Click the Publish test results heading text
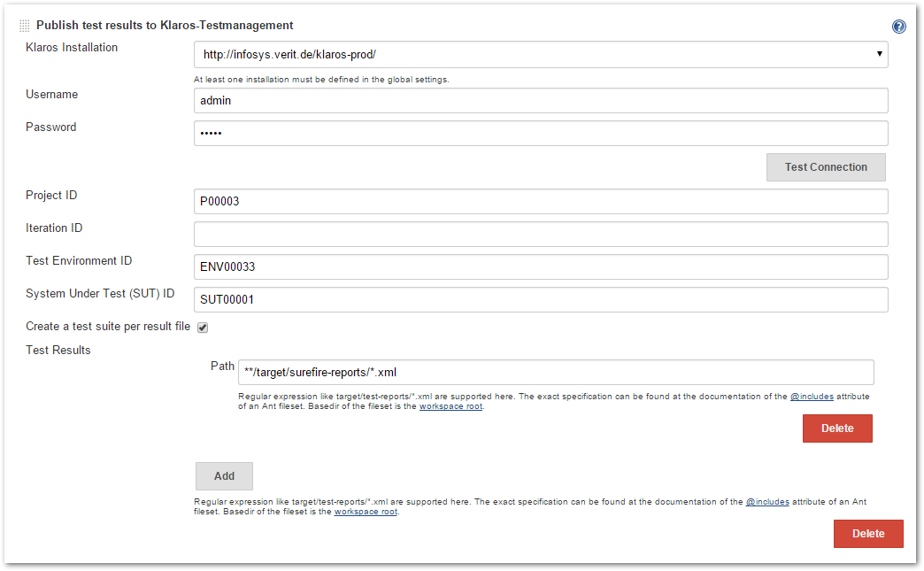 click(165, 26)
